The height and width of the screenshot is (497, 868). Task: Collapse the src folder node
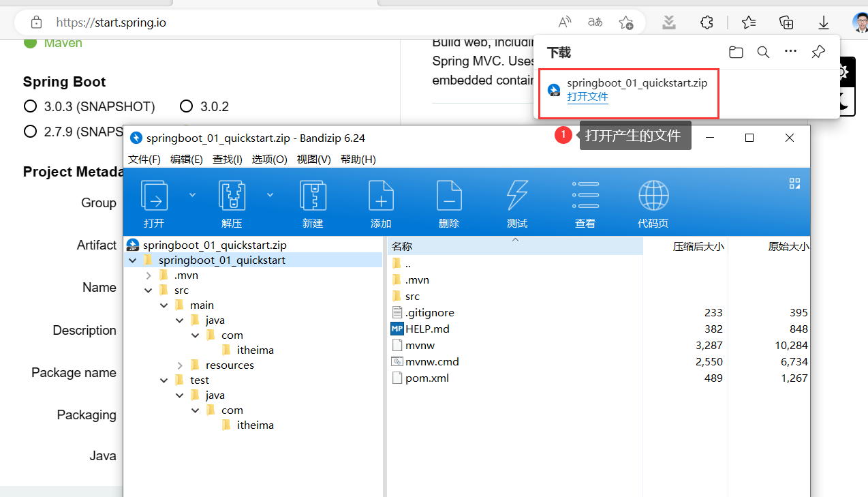pyautogui.click(x=149, y=290)
